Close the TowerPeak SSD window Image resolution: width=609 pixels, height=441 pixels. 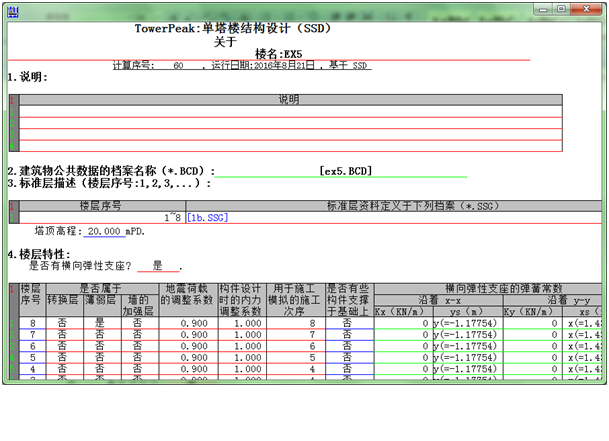click(586, 9)
